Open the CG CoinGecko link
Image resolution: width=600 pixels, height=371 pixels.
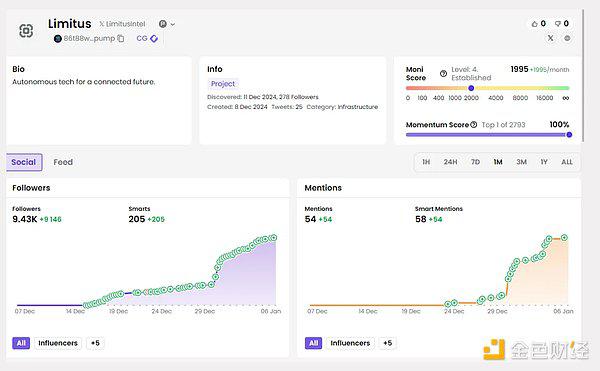coord(142,38)
